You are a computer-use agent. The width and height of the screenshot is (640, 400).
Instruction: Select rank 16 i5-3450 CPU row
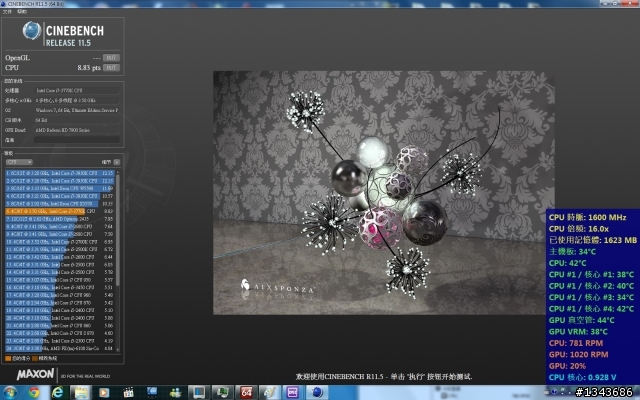tap(60, 287)
